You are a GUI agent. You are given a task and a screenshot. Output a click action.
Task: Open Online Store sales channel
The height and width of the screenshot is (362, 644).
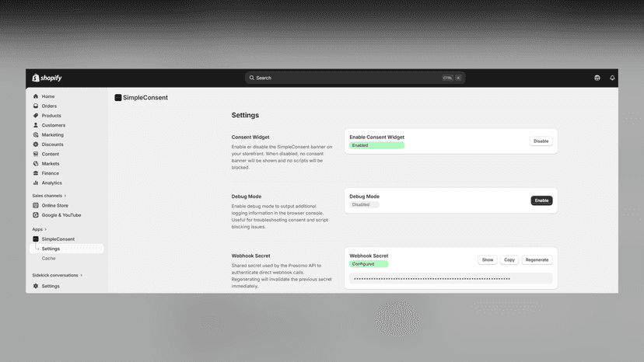click(55, 205)
